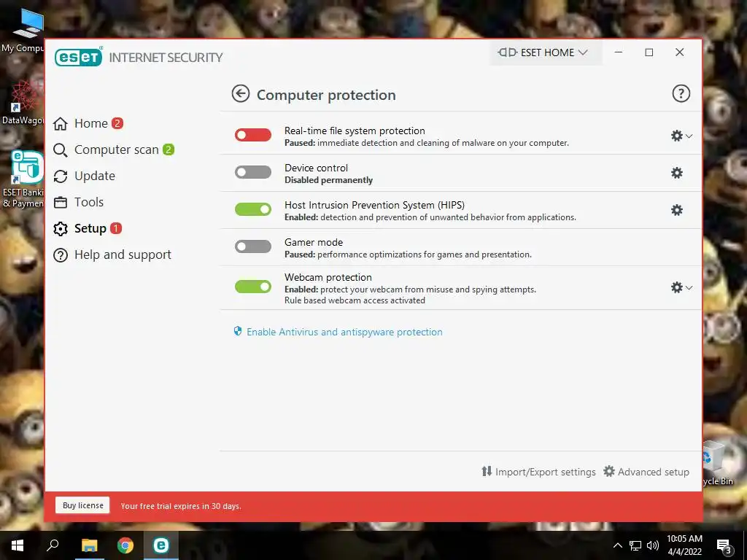747x560 pixels.
Task: Click the back arrow beside Computer protection
Action: click(x=241, y=94)
